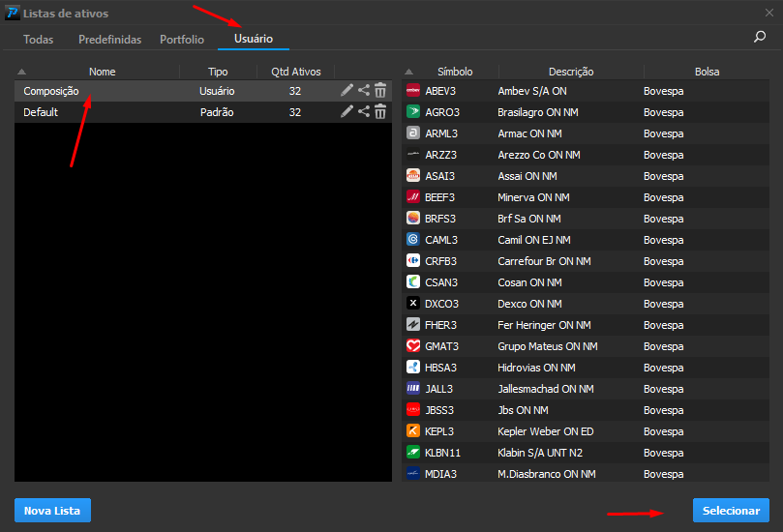Image resolution: width=783 pixels, height=532 pixels.
Task: Click the BRFS3 logo icon
Action: tap(413, 218)
